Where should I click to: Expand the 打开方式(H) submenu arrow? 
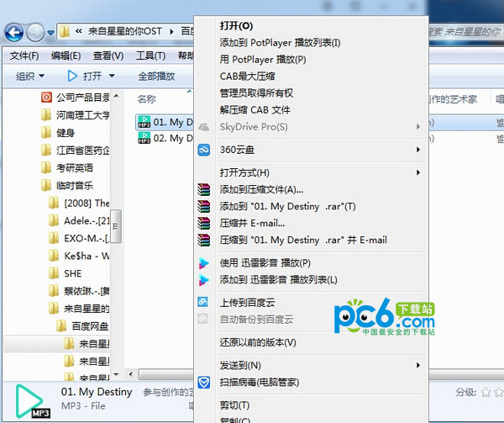tap(418, 172)
